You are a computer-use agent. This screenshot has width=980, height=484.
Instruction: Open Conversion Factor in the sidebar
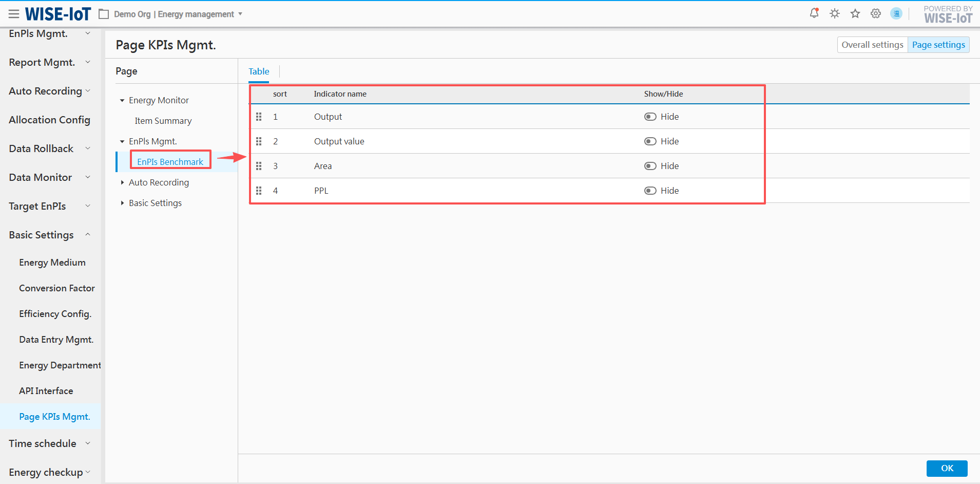[57, 288]
